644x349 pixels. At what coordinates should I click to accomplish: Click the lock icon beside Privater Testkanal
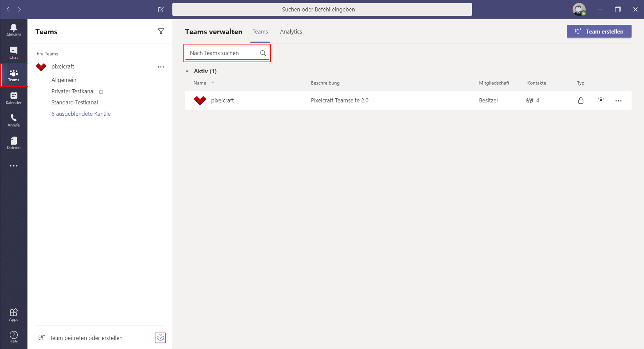101,91
